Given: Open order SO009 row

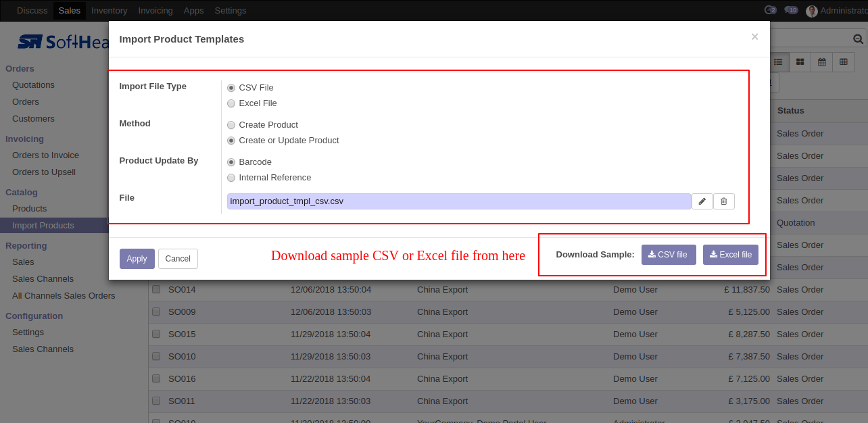Looking at the screenshot, I should coord(508,312).
